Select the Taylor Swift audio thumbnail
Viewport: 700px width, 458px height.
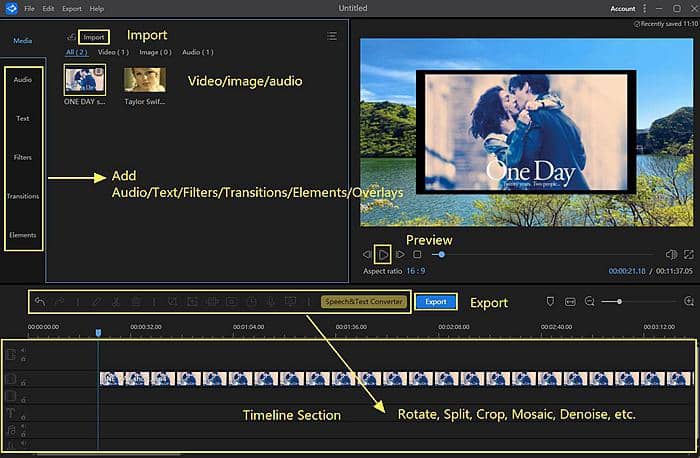coord(145,80)
